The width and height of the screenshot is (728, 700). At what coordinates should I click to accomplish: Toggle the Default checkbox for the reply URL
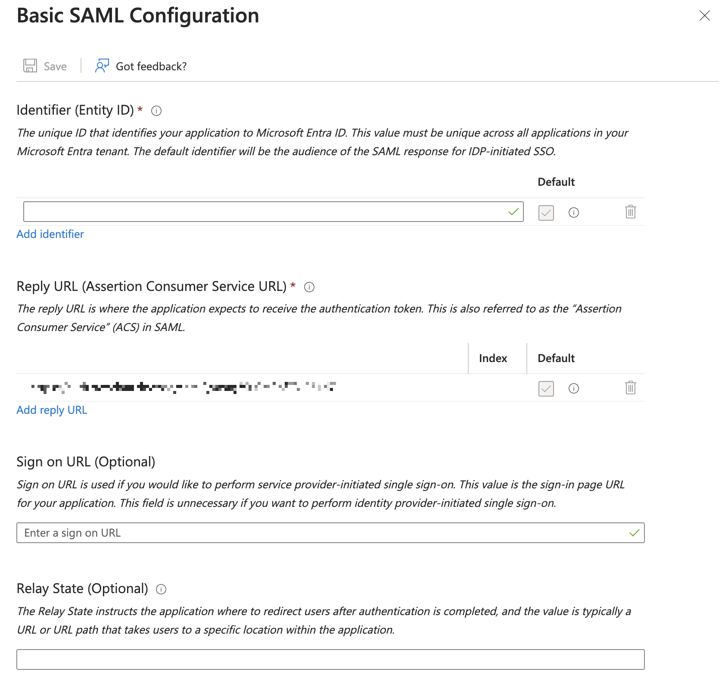pos(545,389)
